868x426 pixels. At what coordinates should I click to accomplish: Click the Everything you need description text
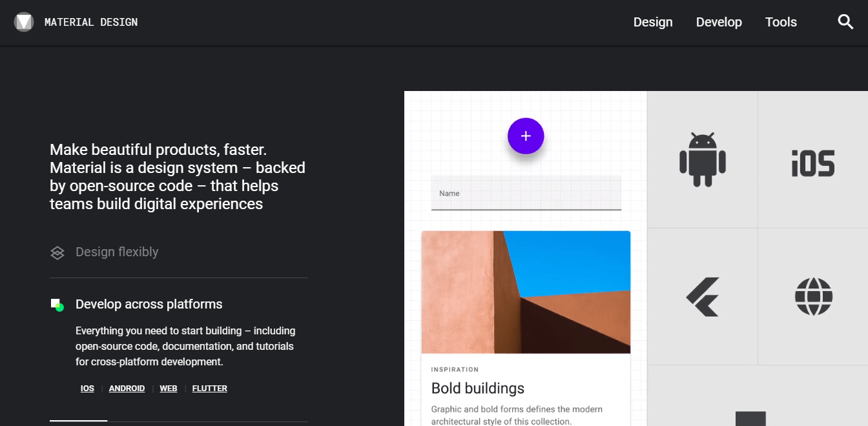(x=185, y=347)
